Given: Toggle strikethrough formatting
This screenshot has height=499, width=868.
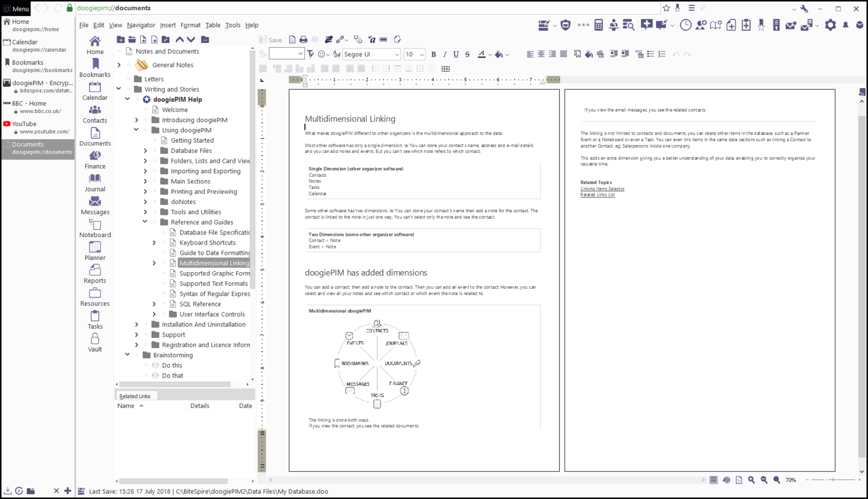Looking at the screenshot, I should pos(467,54).
